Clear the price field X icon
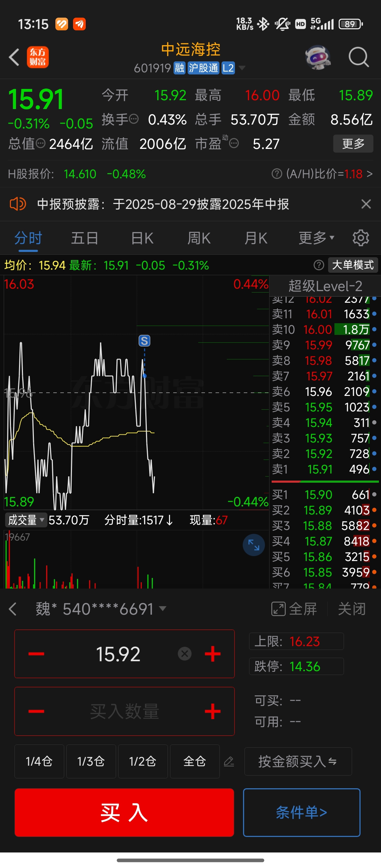Image resolution: width=381 pixels, height=868 pixels. [x=185, y=654]
